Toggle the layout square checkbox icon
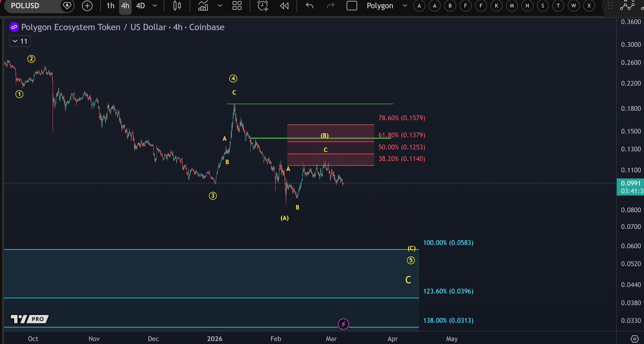This screenshot has height=344, width=644. [352, 6]
